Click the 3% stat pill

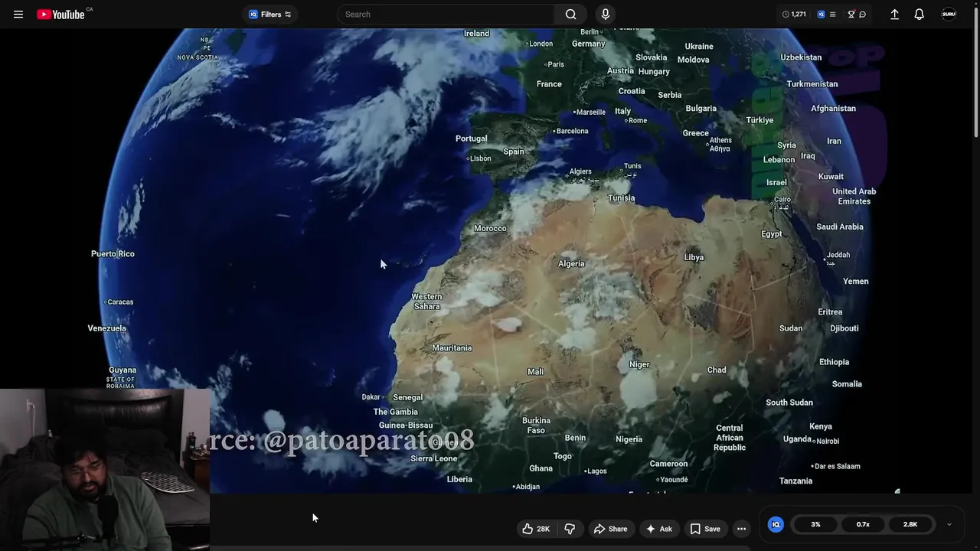click(815, 524)
